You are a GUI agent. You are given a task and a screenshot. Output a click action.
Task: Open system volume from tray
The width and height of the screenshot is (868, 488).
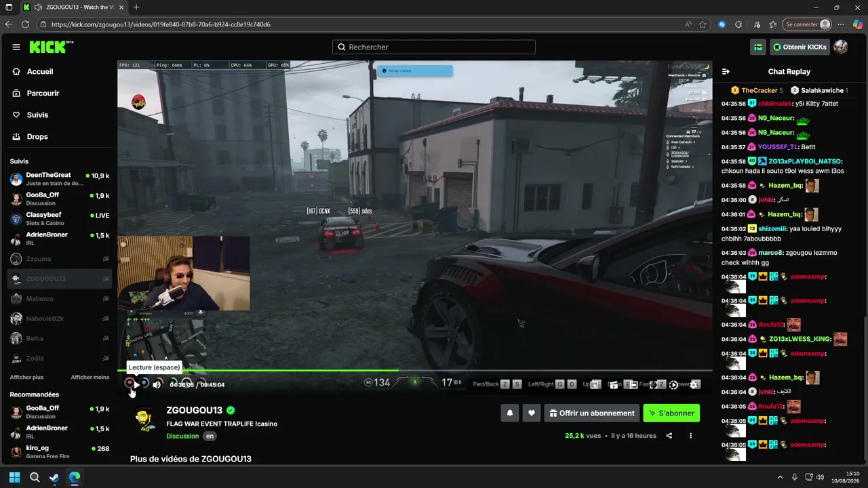point(820,477)
